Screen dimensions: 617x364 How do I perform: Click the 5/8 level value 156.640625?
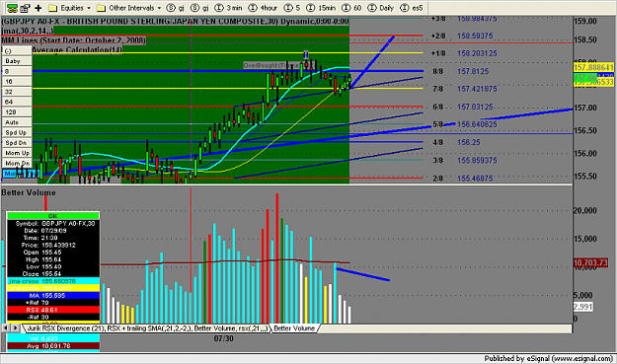point(477,124)
